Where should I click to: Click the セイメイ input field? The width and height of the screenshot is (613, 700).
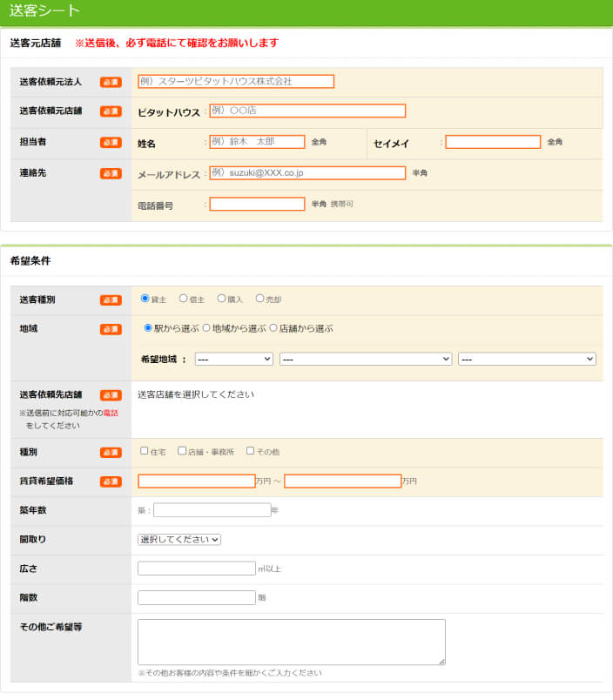coord(494,142)
